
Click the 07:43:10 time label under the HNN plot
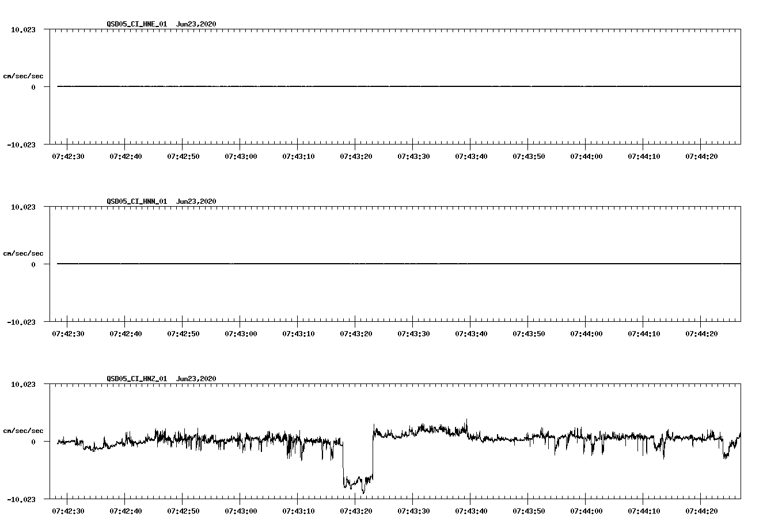(x=298, y=333)
